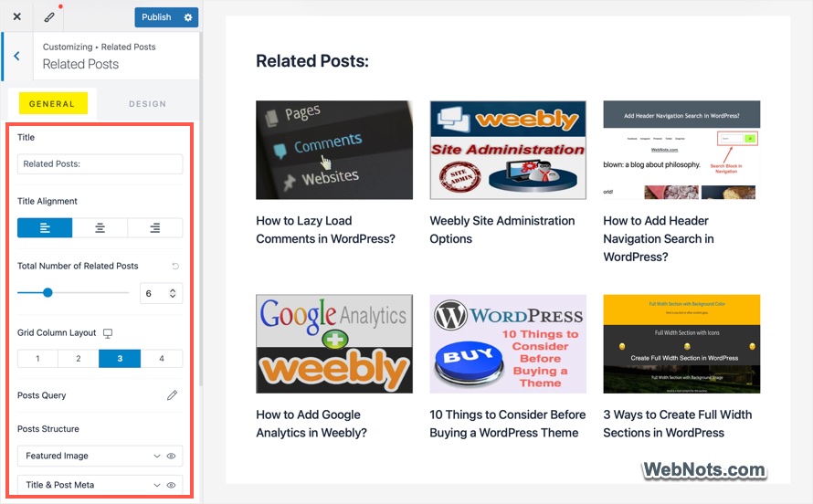
Task: Expand the Title & Post Meta options
Action: pos(156,485)
